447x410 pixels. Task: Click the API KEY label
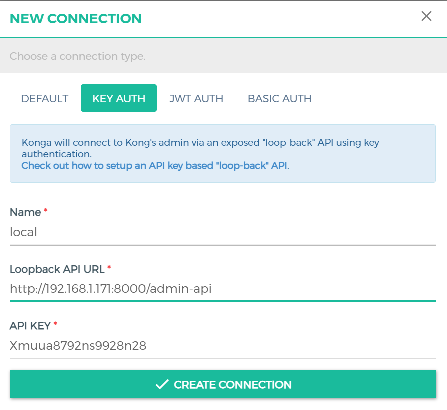(30, 326)
